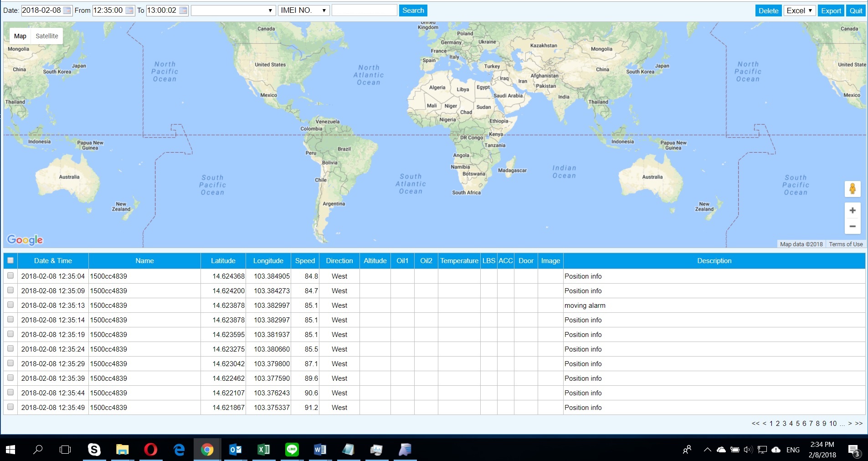Launch Skype from the taskbar
868x461 pixels.
[94, 450]
